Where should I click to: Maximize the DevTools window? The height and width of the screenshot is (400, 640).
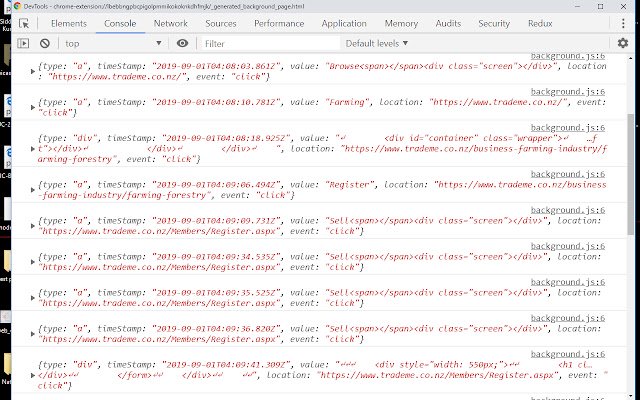coord(600,6)
